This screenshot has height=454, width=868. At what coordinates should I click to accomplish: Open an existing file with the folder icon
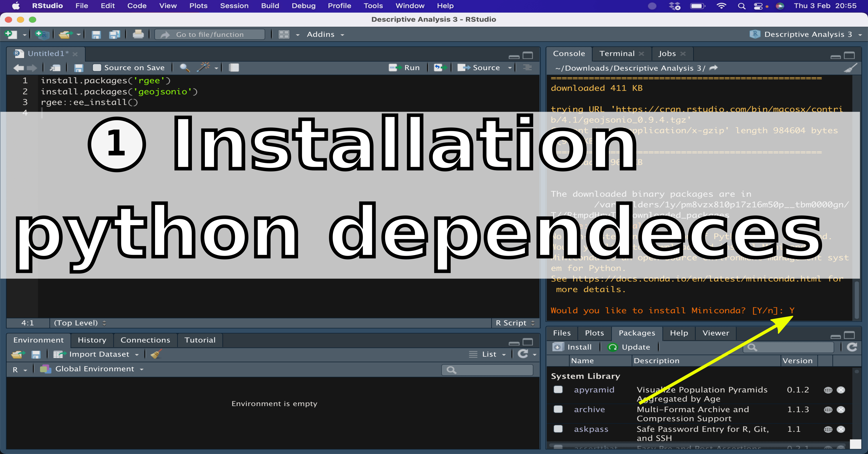coord(65,34)
